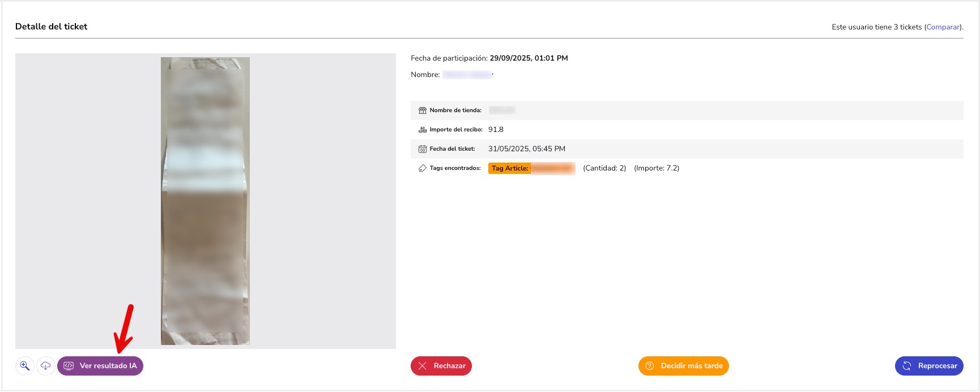
Task: Click the Detalle del ticket heading
Action: pyautogui.click(x=51, y=27)
